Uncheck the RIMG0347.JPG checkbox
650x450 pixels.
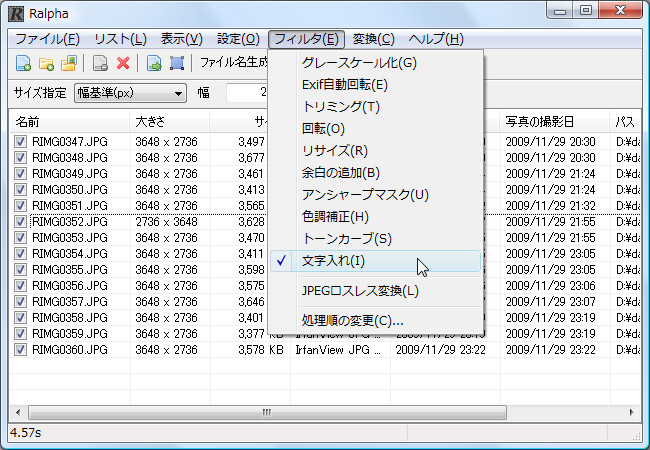pyautogui.click(x=20, y=142)
